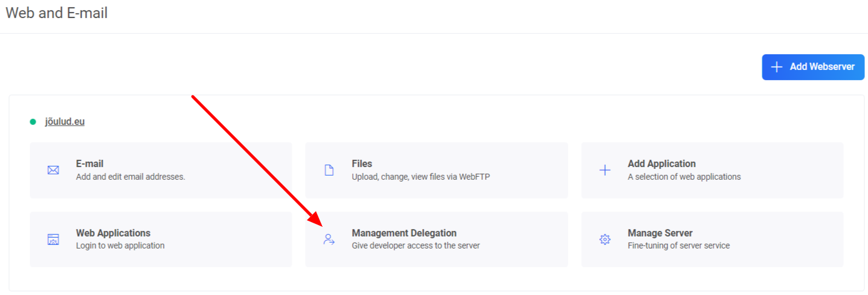This screenshot has width=868, height=295.
Task: Click 'Add and edit email addresses' description
Action: coord(130,177)
